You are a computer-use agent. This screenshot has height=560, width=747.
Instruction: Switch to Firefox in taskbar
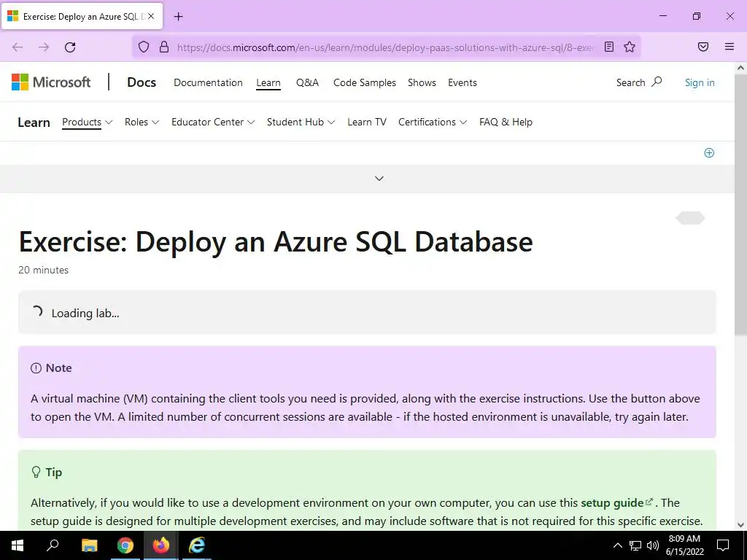point(161,545)
